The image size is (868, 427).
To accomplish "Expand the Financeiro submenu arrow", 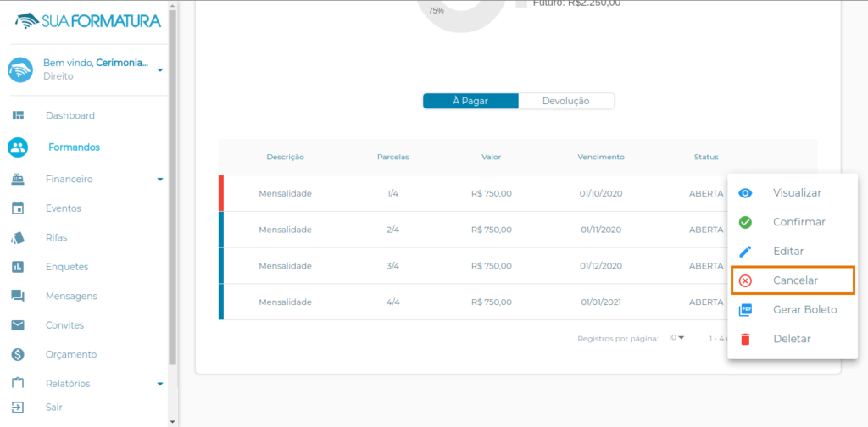I will click(x=160, y=180).
